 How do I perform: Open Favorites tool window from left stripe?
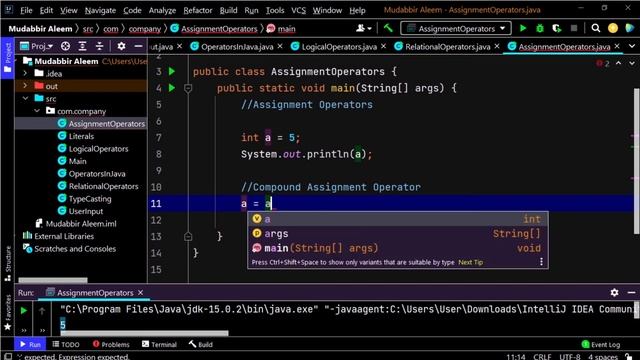coord(7,313)
